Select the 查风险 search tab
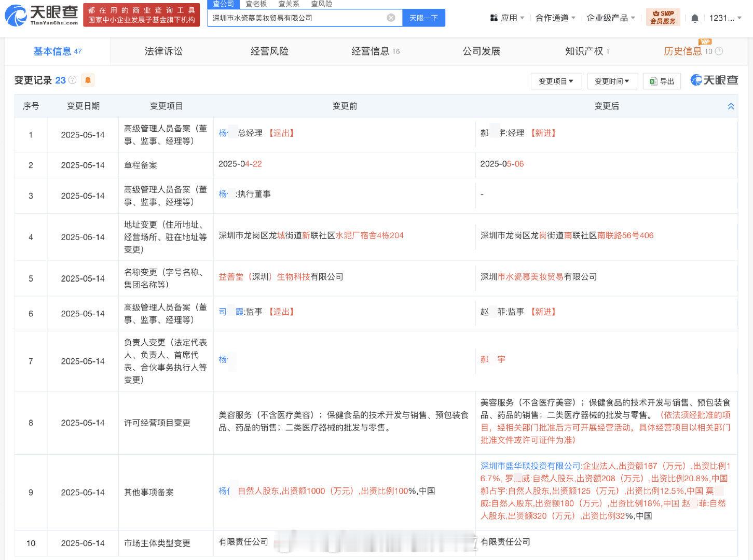 pos(321,4)
